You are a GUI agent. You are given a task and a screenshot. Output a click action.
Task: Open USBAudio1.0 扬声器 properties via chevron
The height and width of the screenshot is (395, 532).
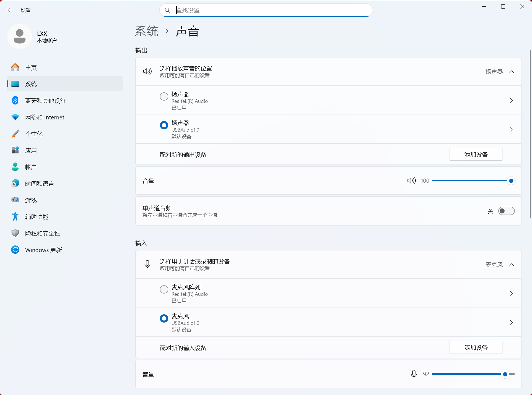[x=511, y=129]
